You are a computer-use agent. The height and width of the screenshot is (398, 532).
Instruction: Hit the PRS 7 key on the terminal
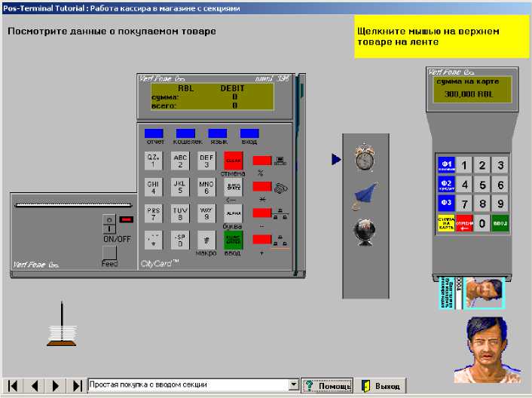(x=154, y=213)
